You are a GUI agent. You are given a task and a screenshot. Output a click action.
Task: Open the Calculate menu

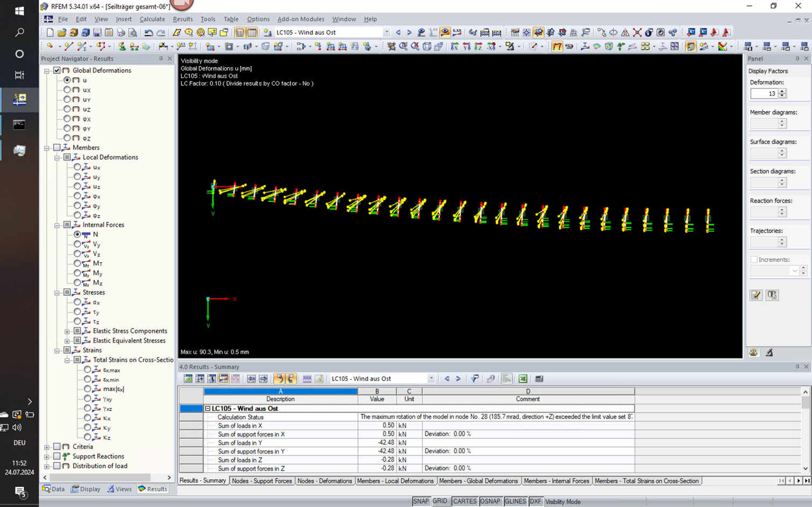coord(152,19)
